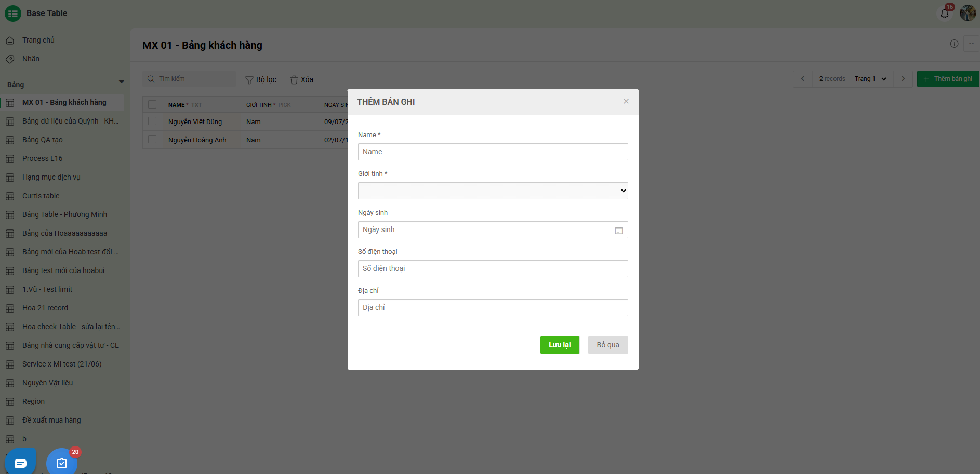Click the Xóa trash icon
The height and width of the screenshot is (474, 980).
pyautogui.click(x=294, y=80)
